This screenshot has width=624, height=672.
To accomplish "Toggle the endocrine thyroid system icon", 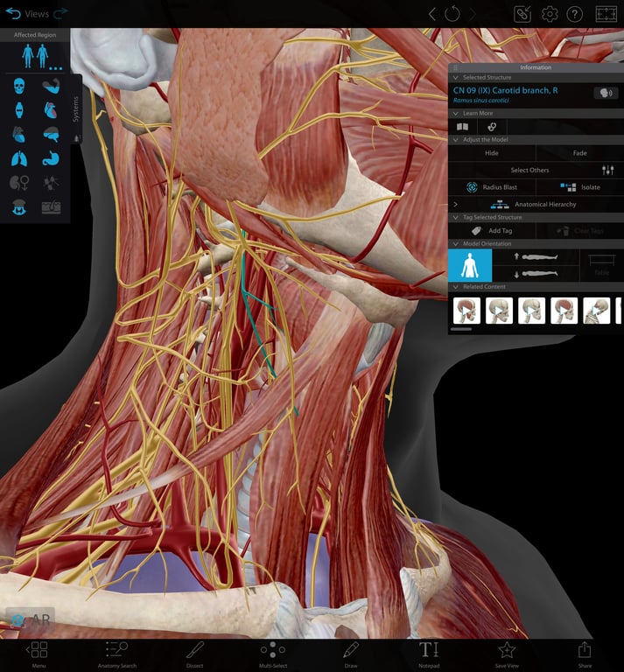I will point(19,207).
